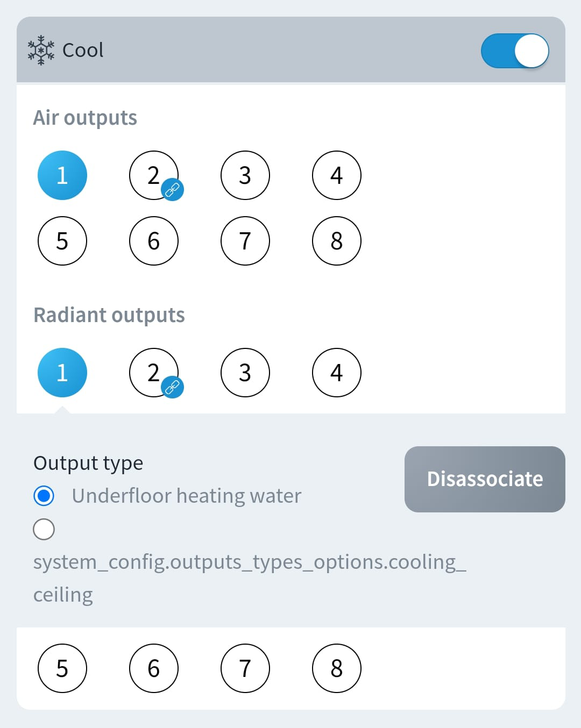Turn off the Cool mode switch
581x728 pixels.
tap(515, 51)
